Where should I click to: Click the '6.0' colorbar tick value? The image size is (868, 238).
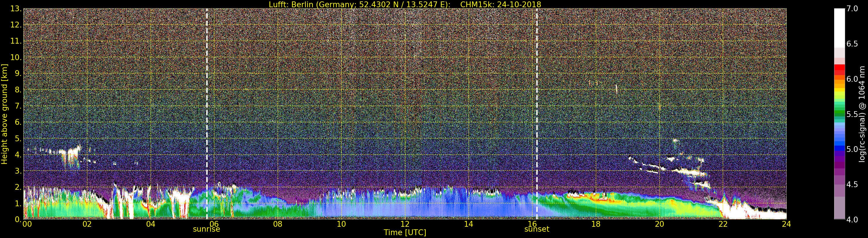(852, 79)
